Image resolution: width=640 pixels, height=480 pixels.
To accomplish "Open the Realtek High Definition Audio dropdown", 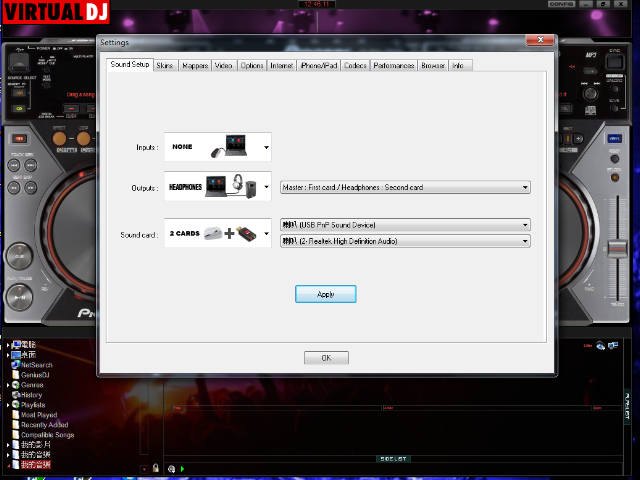I will [x=405, y=241].
